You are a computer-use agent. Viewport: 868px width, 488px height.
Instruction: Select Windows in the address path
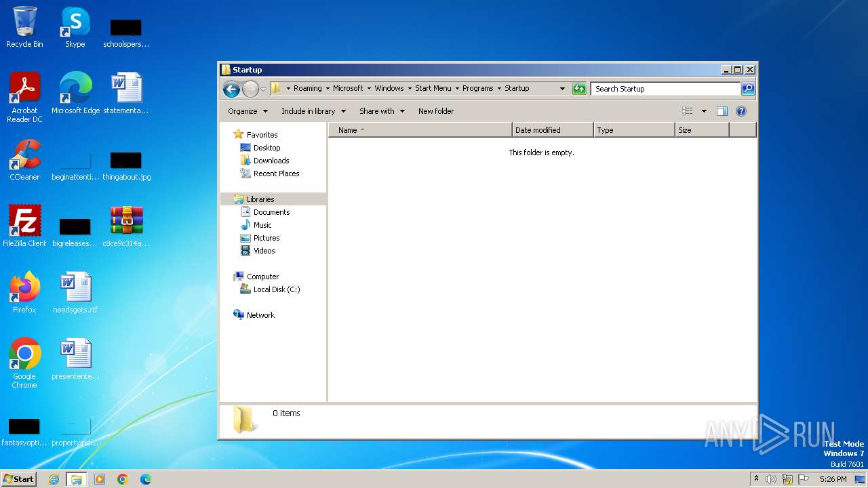pyautogui.click(x=389, y=88)
